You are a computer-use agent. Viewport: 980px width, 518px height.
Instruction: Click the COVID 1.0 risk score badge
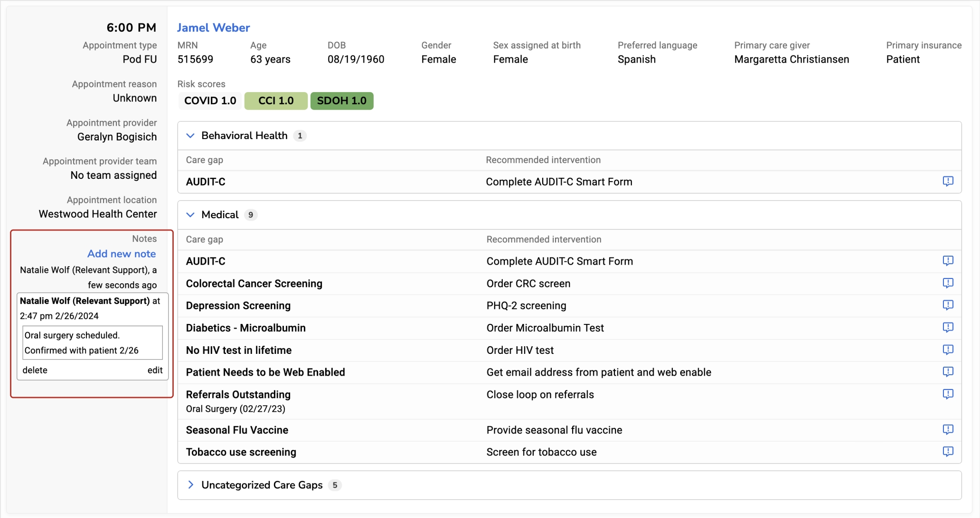(210, 101)
